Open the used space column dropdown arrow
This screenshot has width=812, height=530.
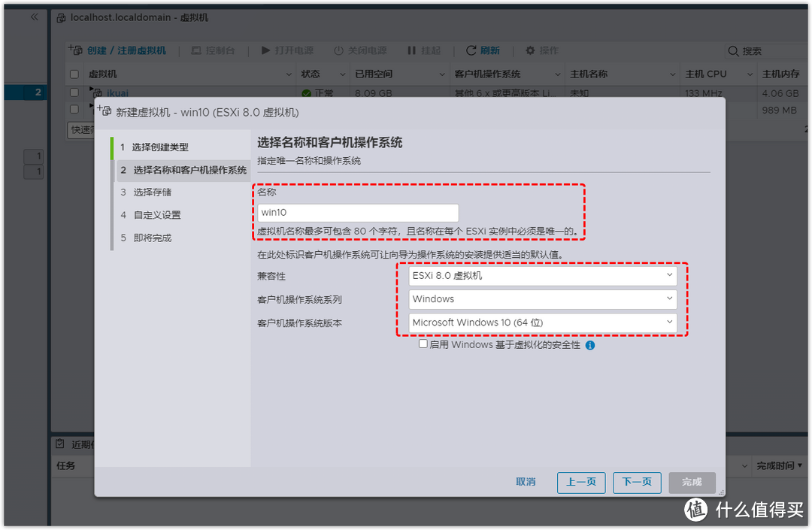(442, 74)
